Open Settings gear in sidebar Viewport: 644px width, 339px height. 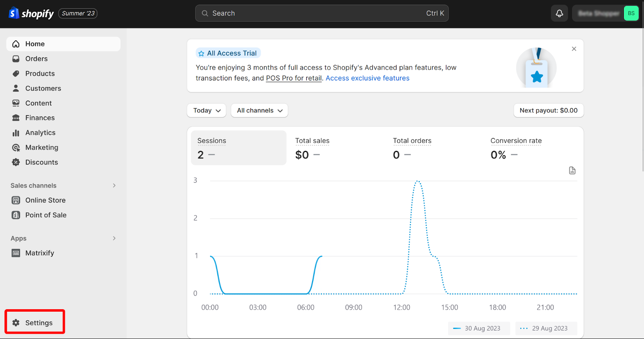point(16,323)
